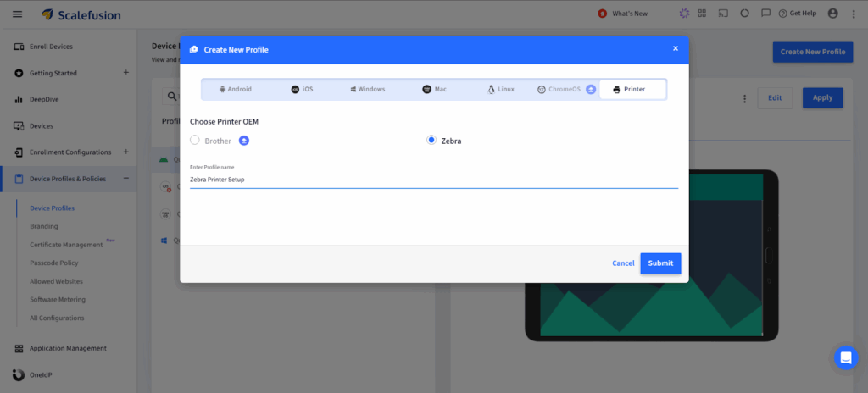This screenshot has width=868, height=393.
Task: Click the upgrade badge next to Brother
Action: [x=244, y=141]
